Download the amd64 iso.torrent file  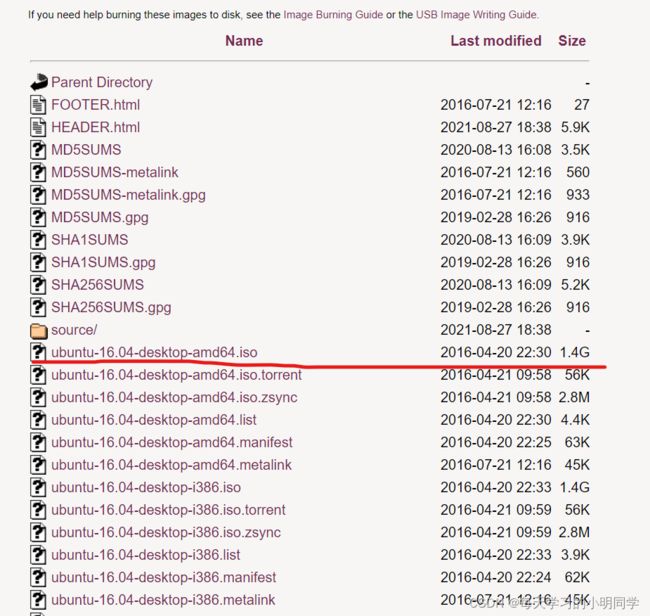pyautogui.click(x=176, y=375)
